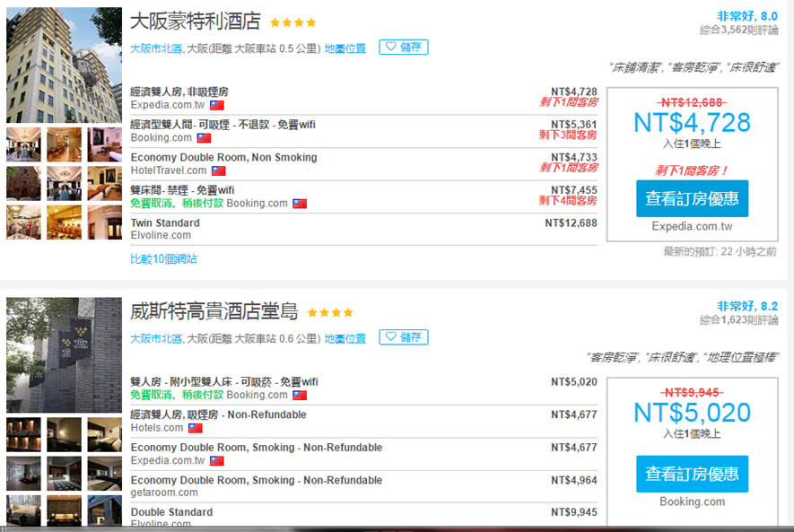The width and height of the screenshot is (794, 532).
Task: Save 威斯特高貴酒店堂島 with the heart 儲存 button
Action: (x=403, y=337)
